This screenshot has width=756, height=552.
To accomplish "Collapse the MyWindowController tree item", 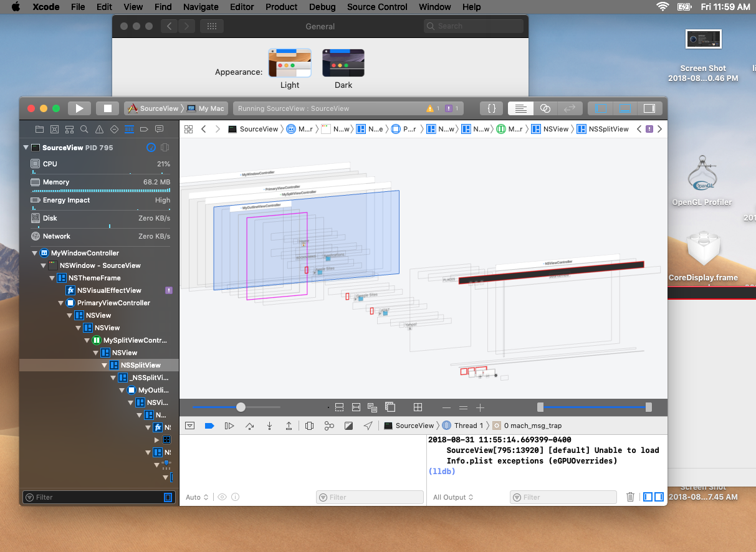I will click(x=34, y=253).
